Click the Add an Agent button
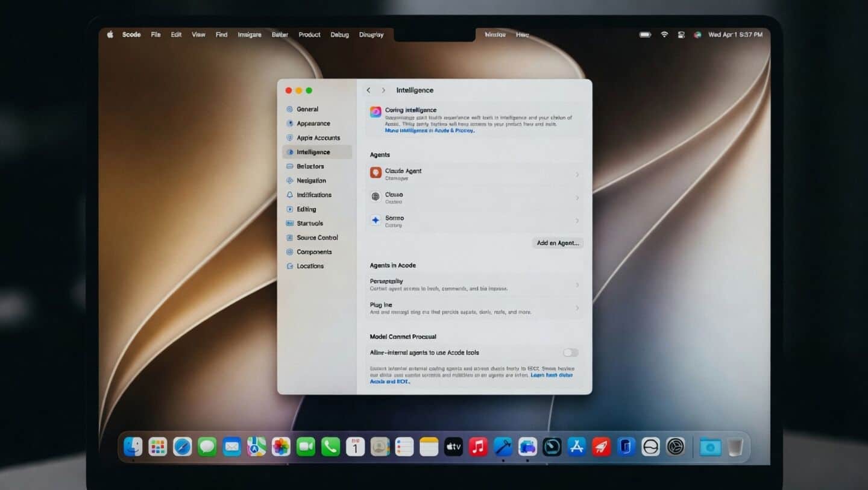 tap(558, 243)
